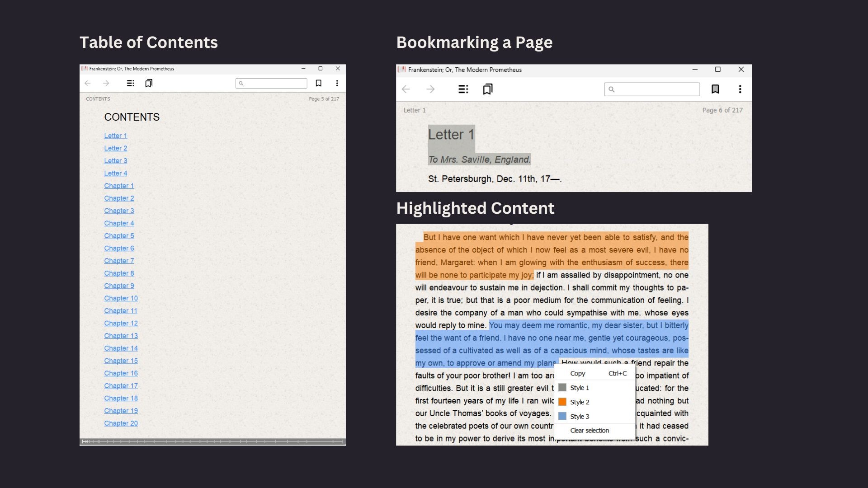Go back in the Table of Contents window
The image size is (868, 488).
(88, 83)
